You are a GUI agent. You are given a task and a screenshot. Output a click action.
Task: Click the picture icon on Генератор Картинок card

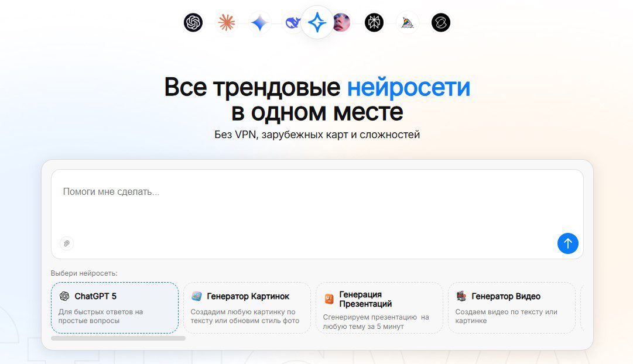click(x=196, y=295)
